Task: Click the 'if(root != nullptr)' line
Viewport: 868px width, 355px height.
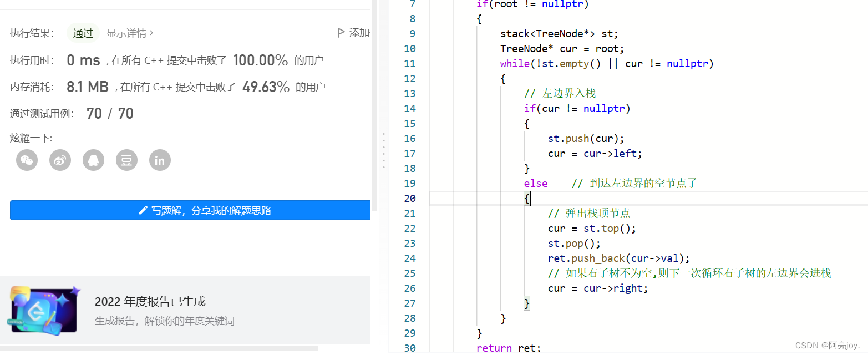Action: click(x=532, y=4)
